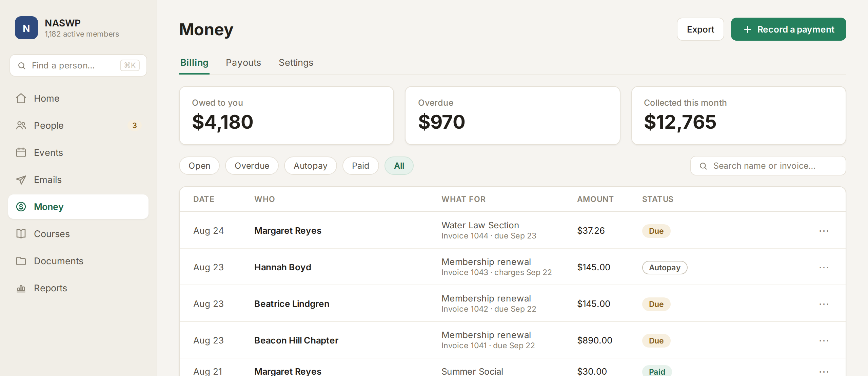Open the Events calendar icon

[x=21, y=152]
